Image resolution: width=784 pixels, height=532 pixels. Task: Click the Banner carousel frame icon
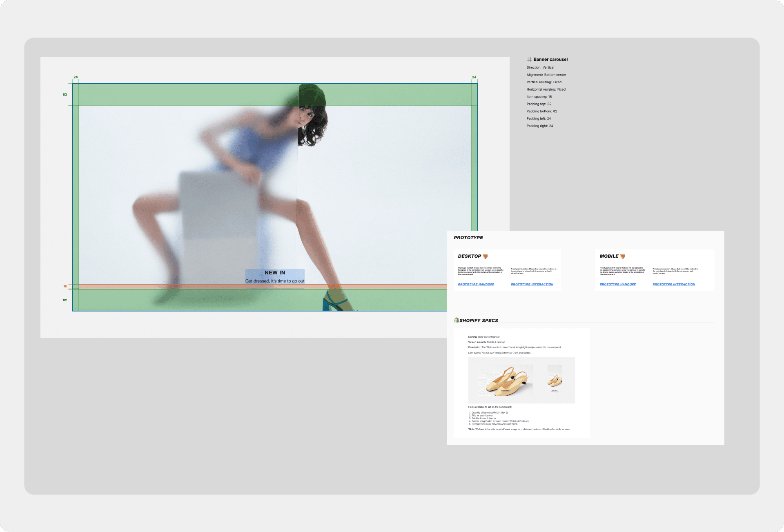click(529, 60)
